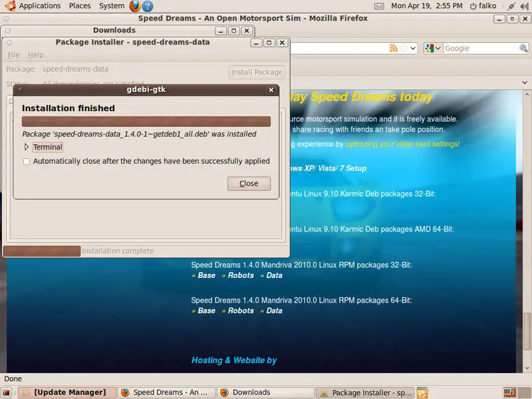Open the Robots link under Mandriva 64-Bit packages
This screenshot has width=532, height=399.
tap(241, 311)
